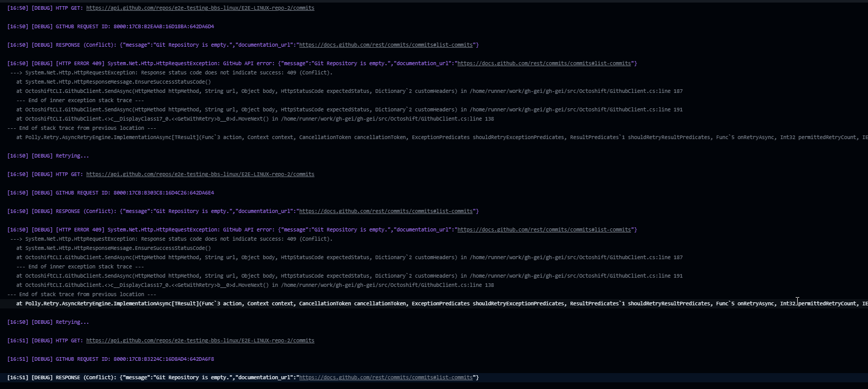This screenshot has width=868, height=389.
Task: Select request ID line ending 642DA6E4
Action: coord(111,193)
